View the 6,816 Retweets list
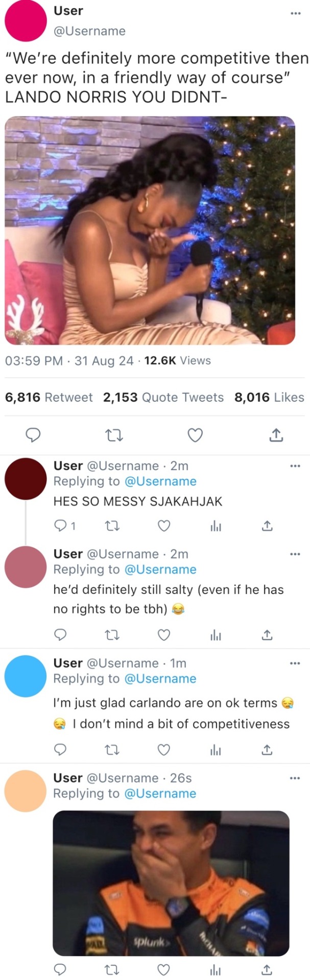This screenshot has height=980, width=310. coord(49,398)
